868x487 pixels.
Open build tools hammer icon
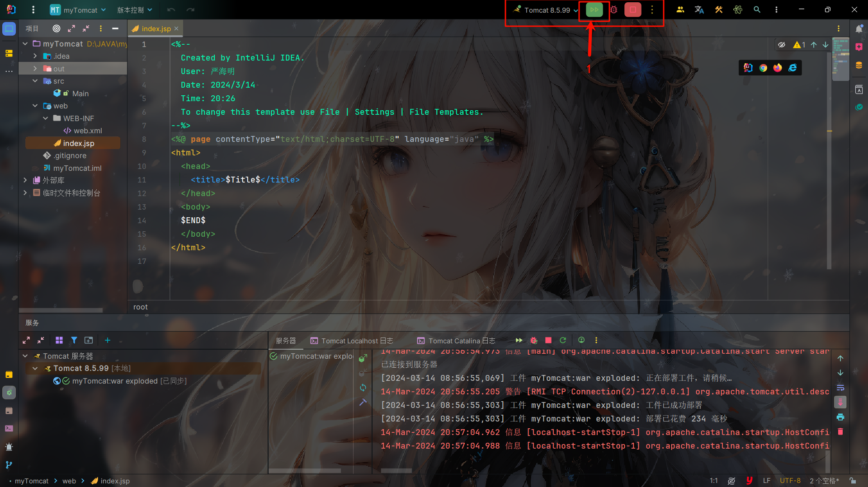pos(718,9)
